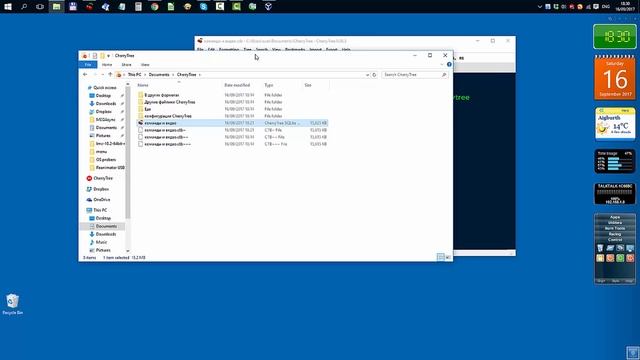This screenshot has height=360, width=640.
Task: Click the calendar gadget showing 16
Action: pyautogui.click(x=615, y=78)
